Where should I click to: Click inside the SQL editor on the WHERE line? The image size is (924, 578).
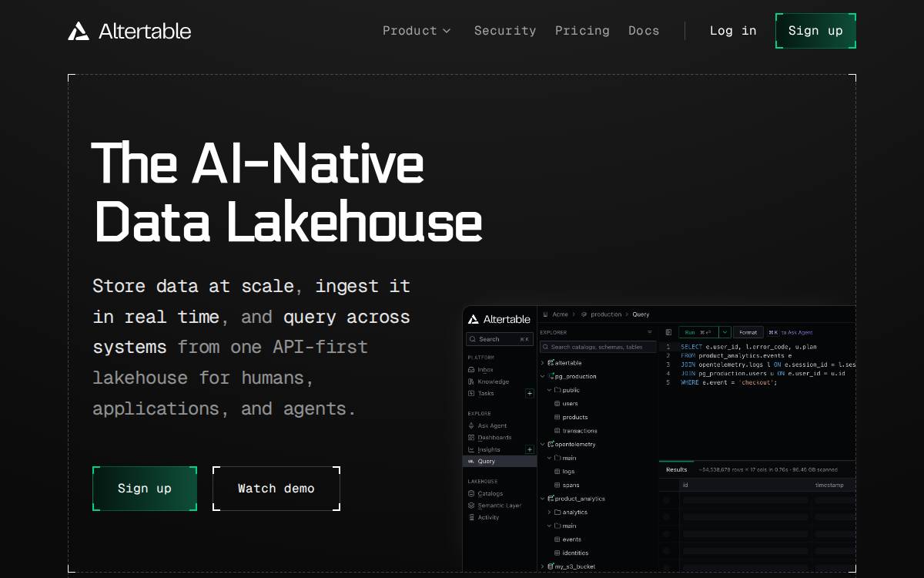point(728,382)
